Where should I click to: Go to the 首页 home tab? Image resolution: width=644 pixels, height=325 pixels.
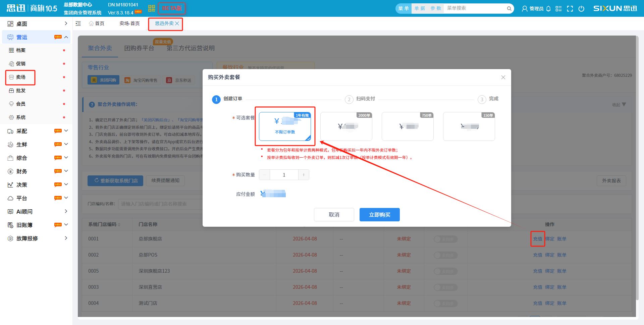pyautogui.click(x=97, y=23)
